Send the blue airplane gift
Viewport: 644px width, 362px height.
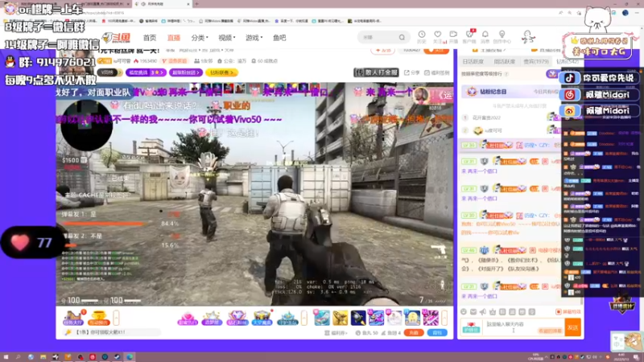click(x=321, y=318)
